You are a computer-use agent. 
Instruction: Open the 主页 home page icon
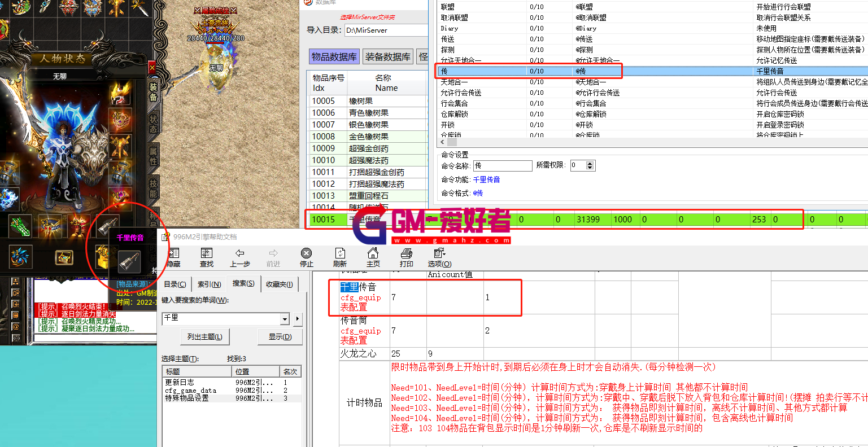point(373,257)
